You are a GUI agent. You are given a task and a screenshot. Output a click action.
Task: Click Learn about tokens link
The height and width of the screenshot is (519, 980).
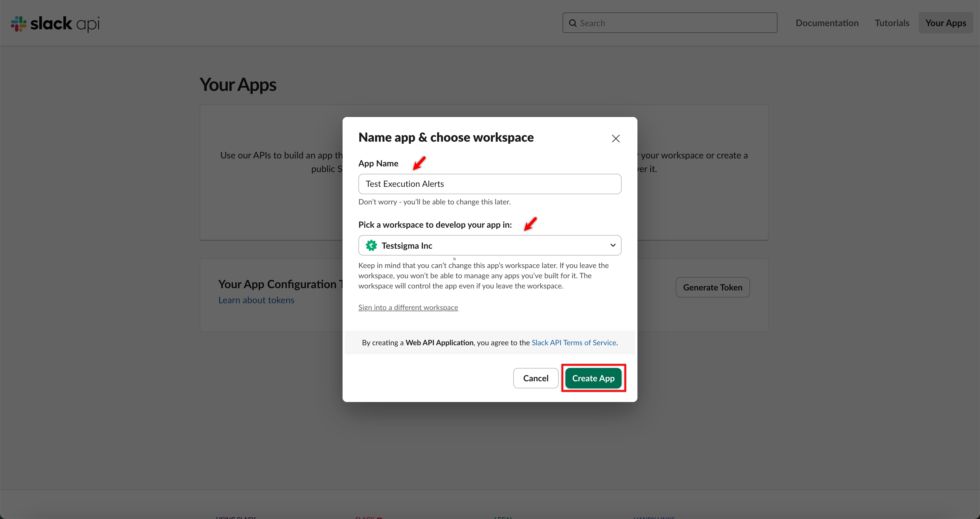[x=256, y=300]
